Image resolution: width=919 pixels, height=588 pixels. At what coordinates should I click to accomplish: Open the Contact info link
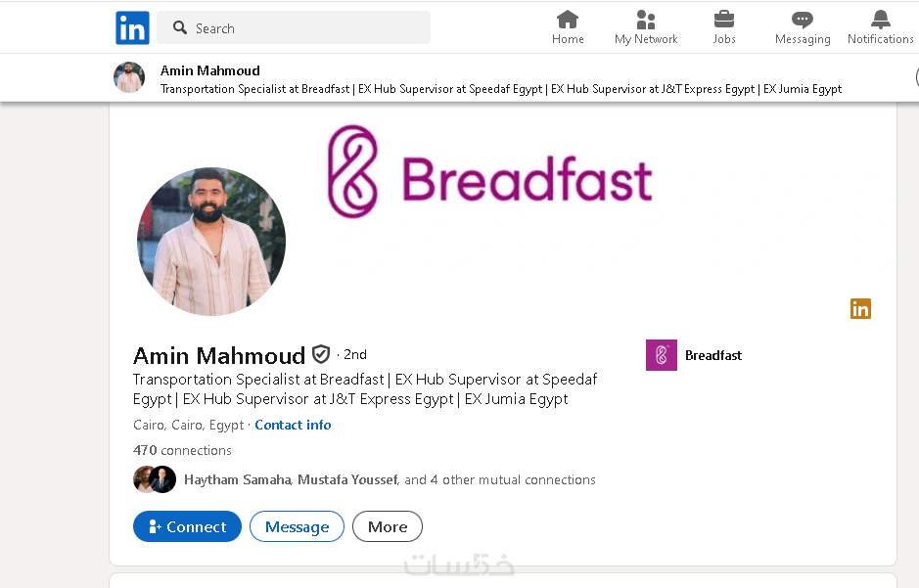[x=293, y=425]
